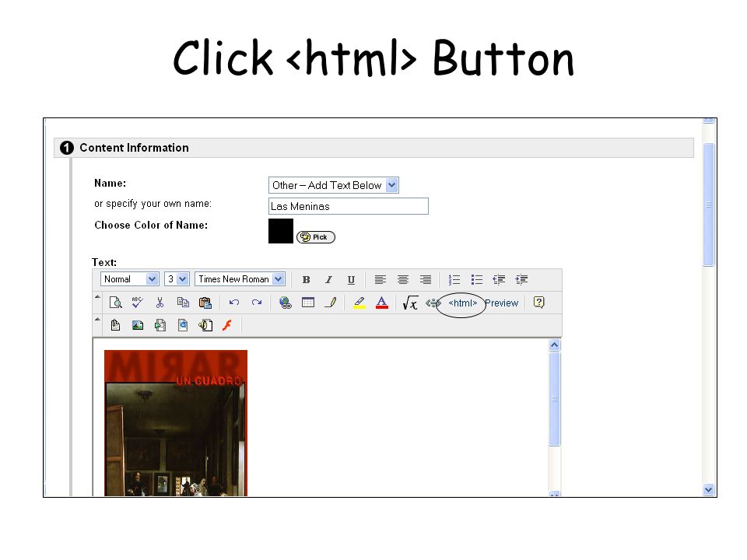Insert a hyperlink with globe icon
The image size is (747, 560).
(x=286, y=303)
